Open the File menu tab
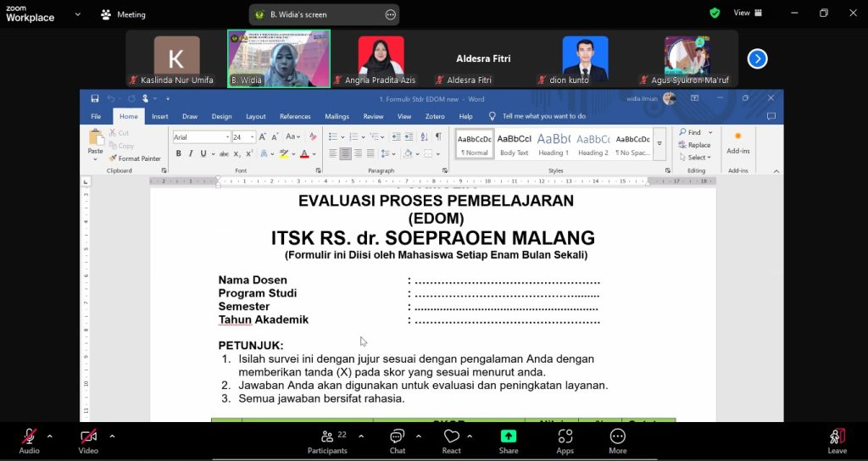 tap(96, 116)
